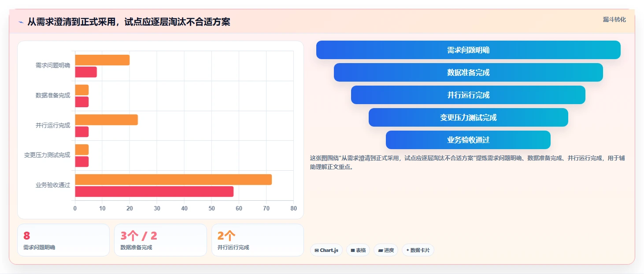Image resolution: width=644 pixels, height=274 pixels.
Task: Click the description paragraph starting 这张图围绕
Action: click(x=467, y=162)
